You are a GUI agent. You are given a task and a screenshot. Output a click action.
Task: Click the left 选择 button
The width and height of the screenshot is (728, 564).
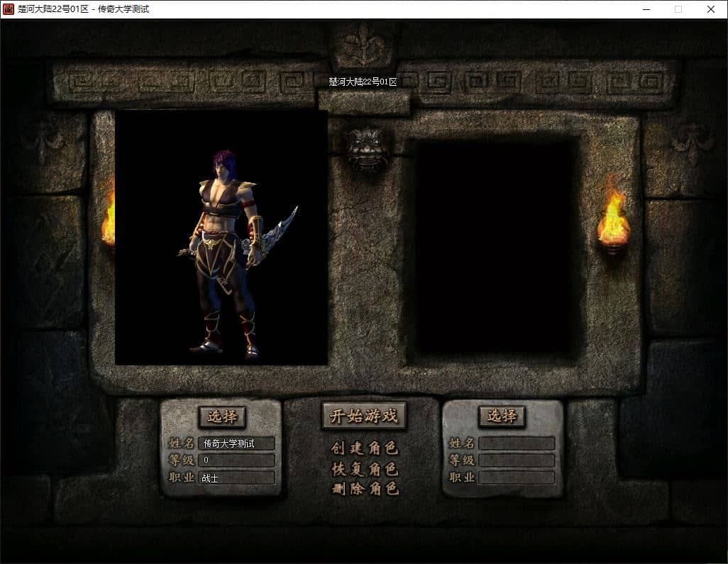tap(222, 416)
